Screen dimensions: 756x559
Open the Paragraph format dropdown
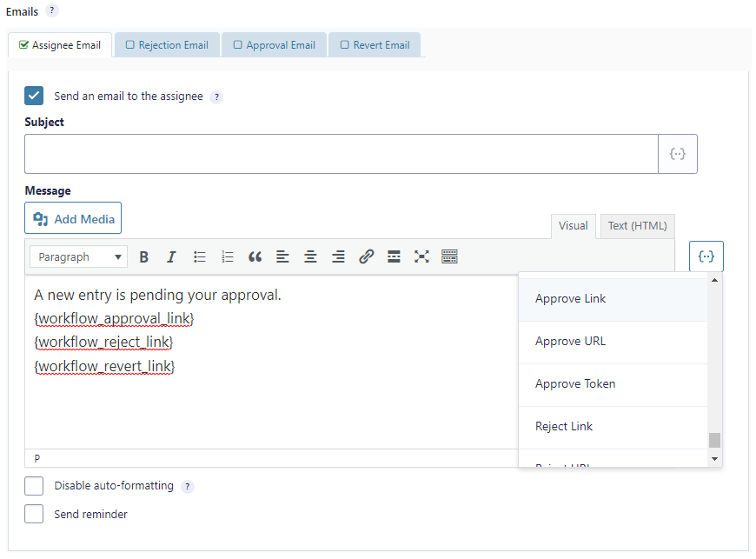(78, 256)
